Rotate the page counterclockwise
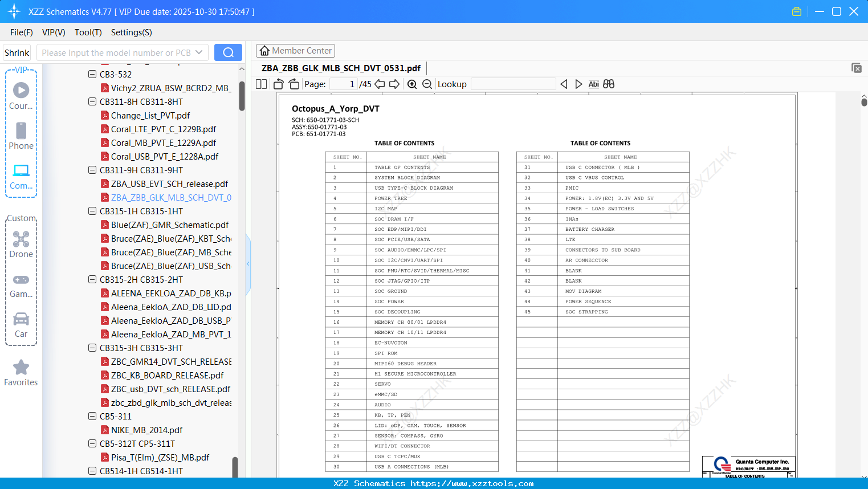Viewport: 868px width, 489px height. pos(279,84)
